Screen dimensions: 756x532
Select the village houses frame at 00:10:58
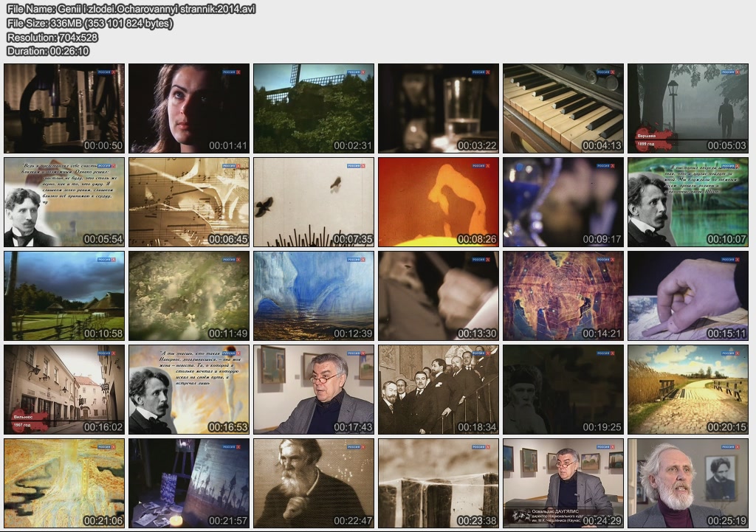coord(64,295)
